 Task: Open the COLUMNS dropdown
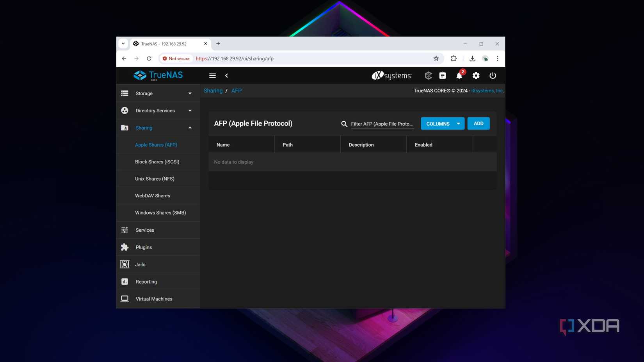click(x=442, y=124)
